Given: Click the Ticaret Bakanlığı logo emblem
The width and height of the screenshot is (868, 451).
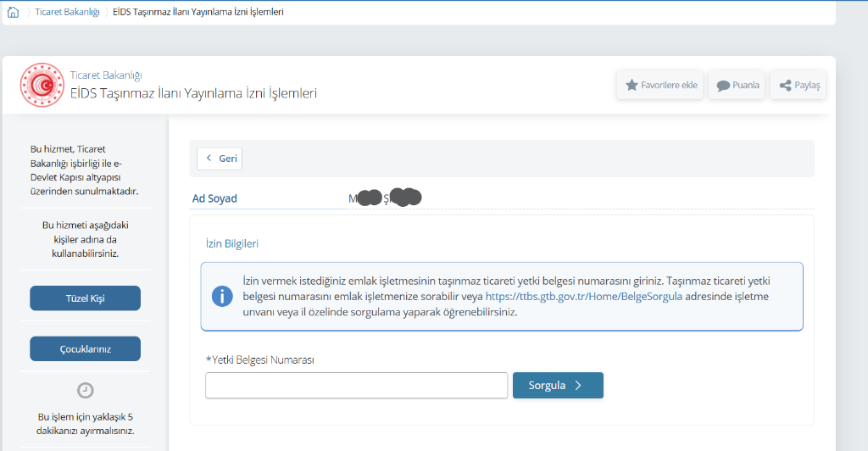Looking at the screenshot, I should pyautogui.click(x=42, y=85).
